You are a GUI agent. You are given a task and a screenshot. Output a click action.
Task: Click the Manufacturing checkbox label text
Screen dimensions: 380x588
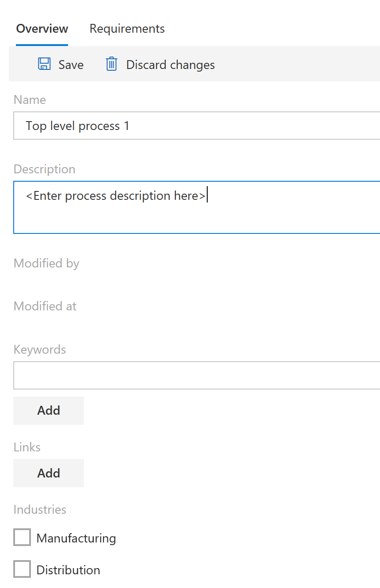pyautogui.click(x=76, y=538)
